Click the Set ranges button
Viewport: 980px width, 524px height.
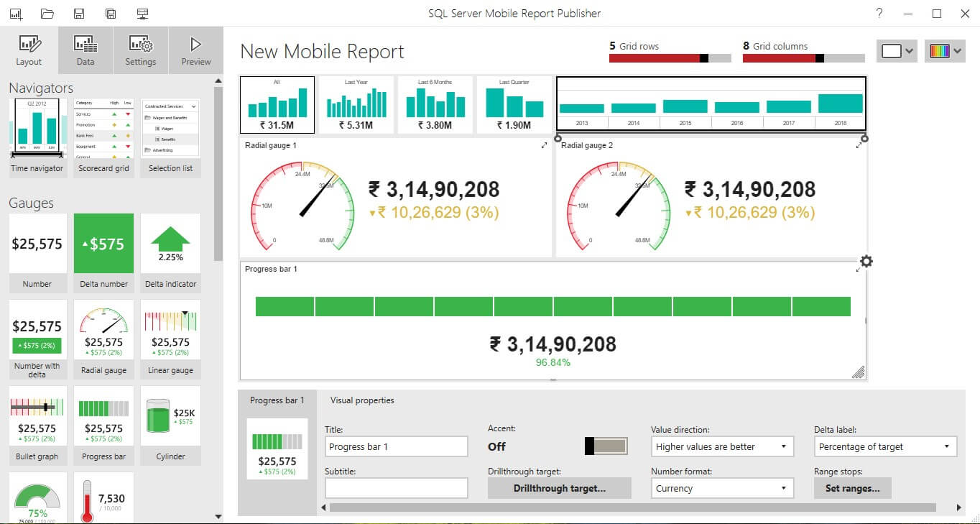pyautogui.click(x=852, y=488)
